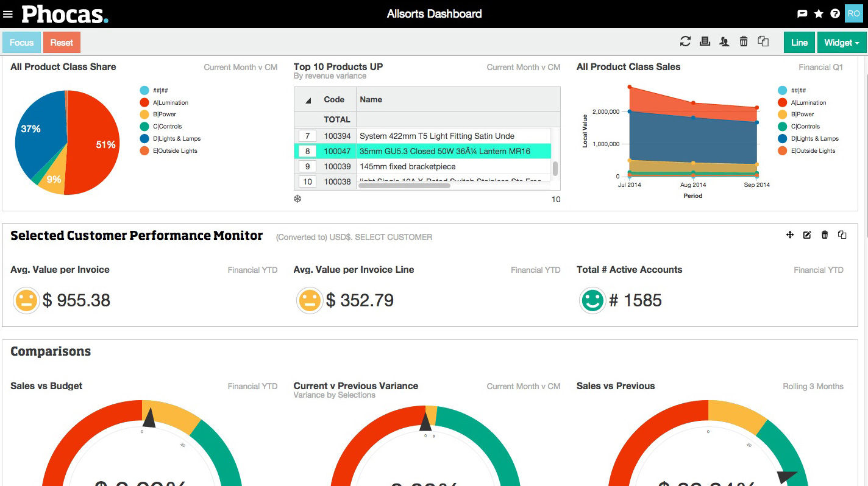Click the snowflake freeze icon below table

(297, 199)
